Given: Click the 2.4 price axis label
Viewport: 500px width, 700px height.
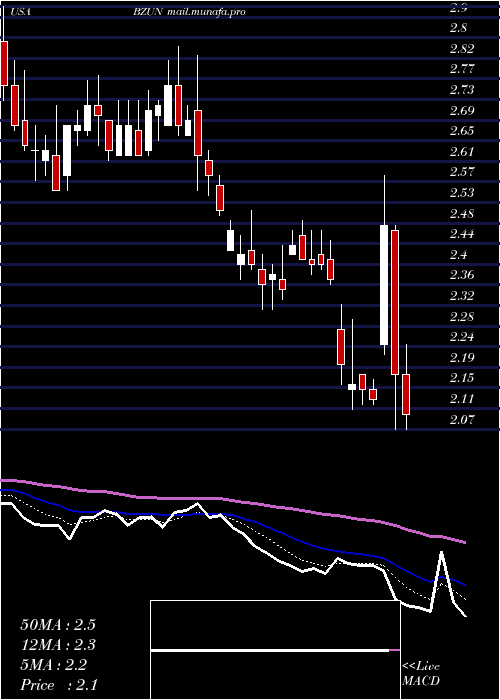Looking at the screenshot, I should (459, 255).
